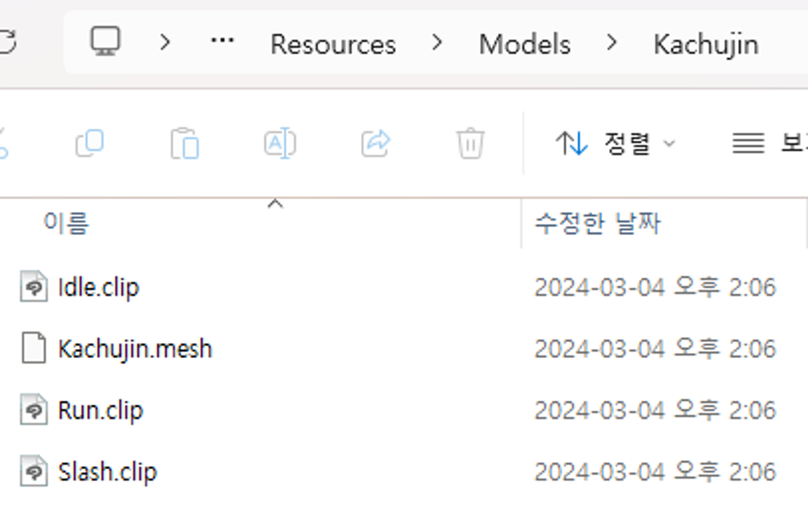Screen dimensions: 808x532
Task: Expand the breadcrumb ellipsis for hidden folders
Action: (x=222, y=40)
